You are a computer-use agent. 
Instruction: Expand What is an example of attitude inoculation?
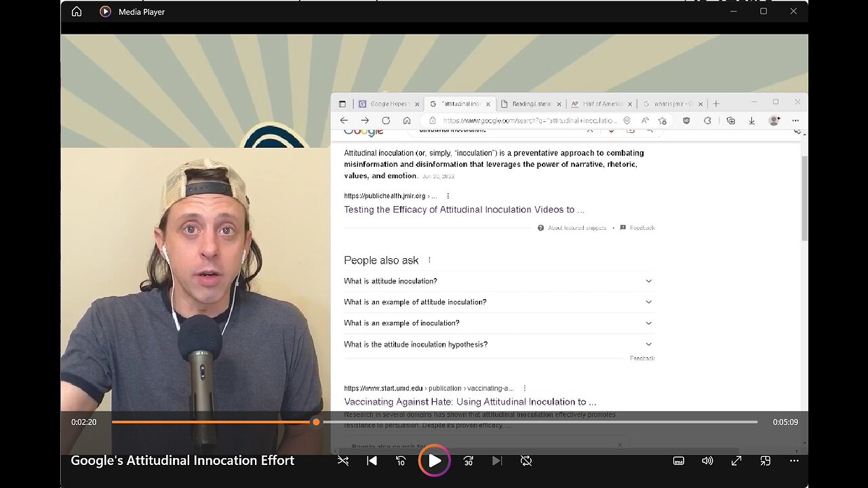(499, 302)
